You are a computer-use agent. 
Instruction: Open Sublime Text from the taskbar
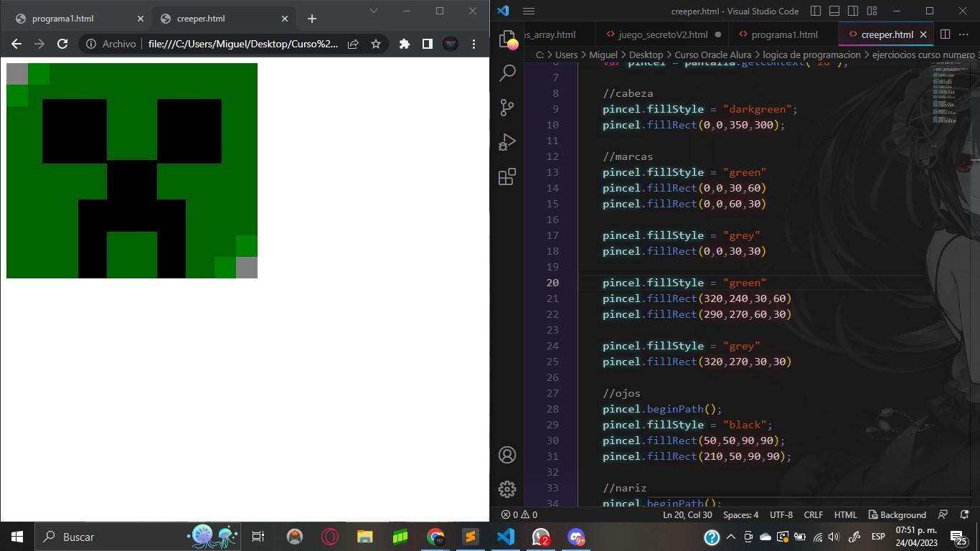click(471, 537)
